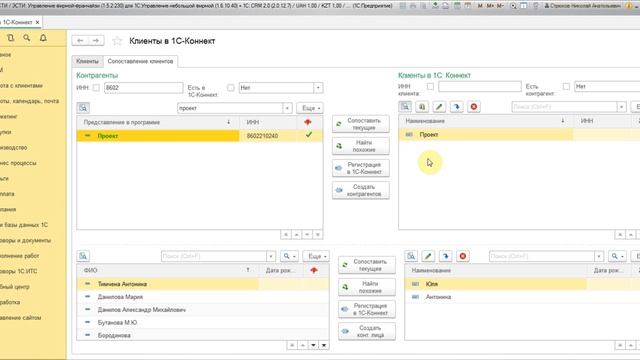The width and height of the screenshot is (640, 360).
Task: Open the Еще menu above the Контрагенты table
Action: coord(310,108)
